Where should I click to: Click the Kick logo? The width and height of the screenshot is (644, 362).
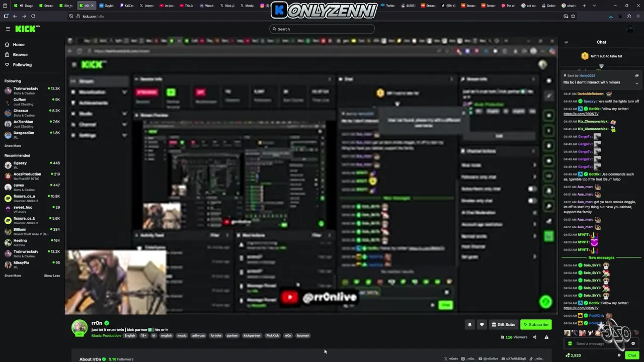coord(25,29)
